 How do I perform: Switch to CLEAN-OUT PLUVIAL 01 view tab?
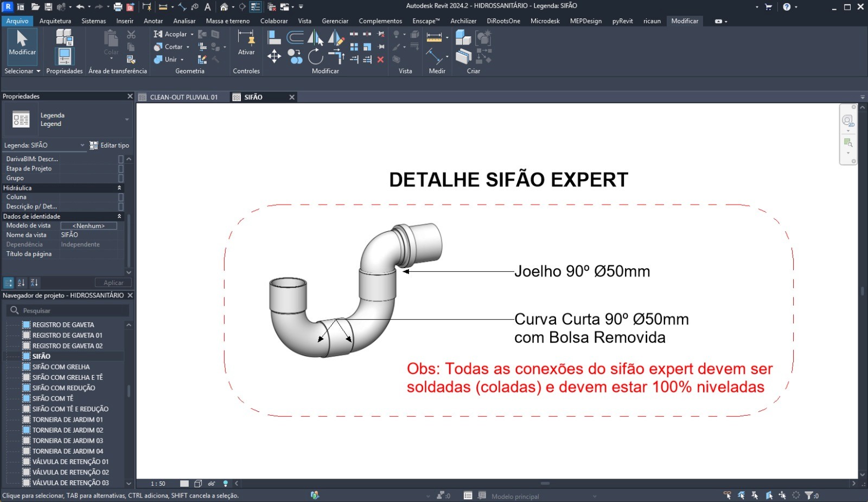(x=183, y=97)
